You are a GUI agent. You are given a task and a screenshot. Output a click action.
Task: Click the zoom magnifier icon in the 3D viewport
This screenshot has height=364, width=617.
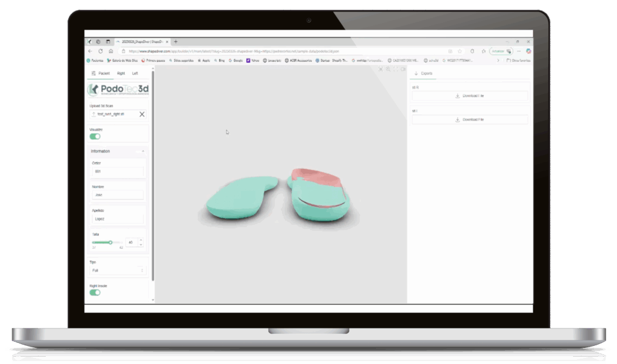pyautogui.click(x=388, y=69)
